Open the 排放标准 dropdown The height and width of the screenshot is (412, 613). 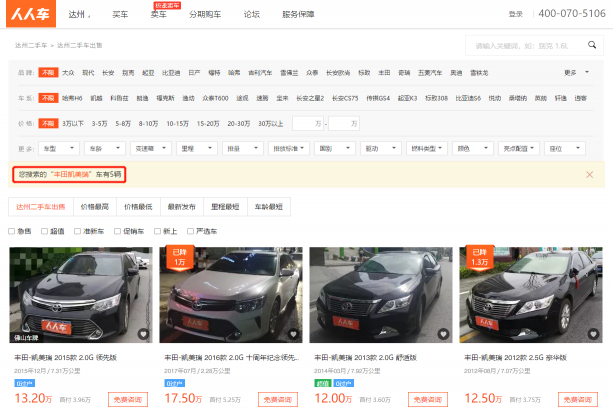pyautogui.click(x=289, y=149)
